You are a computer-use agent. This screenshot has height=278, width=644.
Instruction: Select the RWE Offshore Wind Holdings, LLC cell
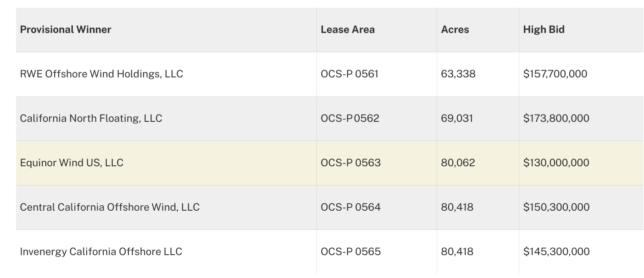(101, 74)
